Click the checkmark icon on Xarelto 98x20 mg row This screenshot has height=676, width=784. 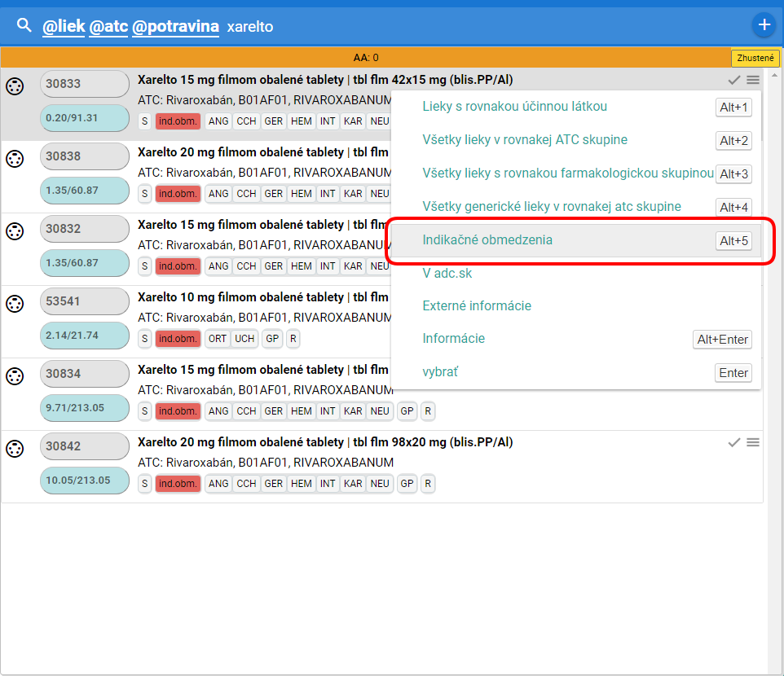coord(734,442)
